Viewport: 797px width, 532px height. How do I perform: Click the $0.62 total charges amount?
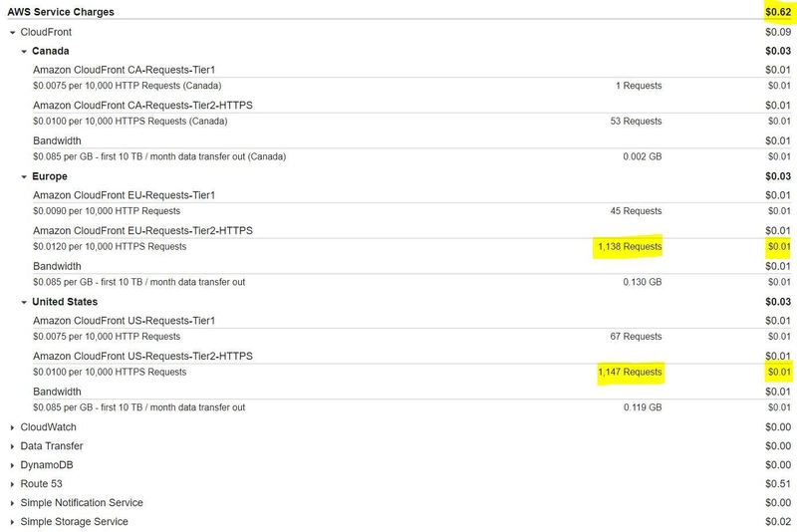coord(778,12)
